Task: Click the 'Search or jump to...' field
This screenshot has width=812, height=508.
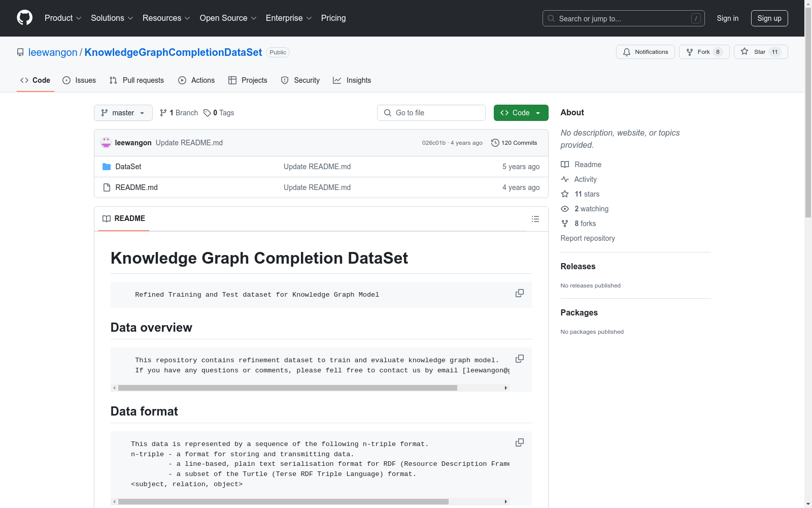Action: (623, 18)
